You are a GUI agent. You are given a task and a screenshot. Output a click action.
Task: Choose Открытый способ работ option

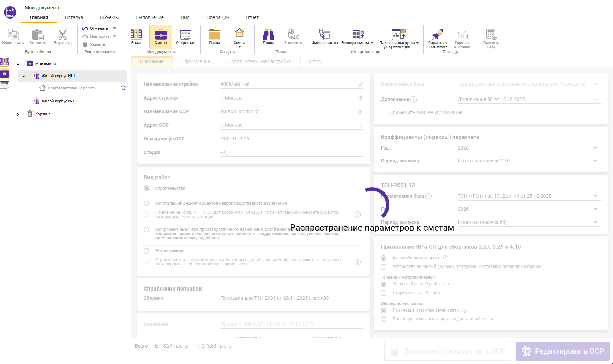(384, 293)
